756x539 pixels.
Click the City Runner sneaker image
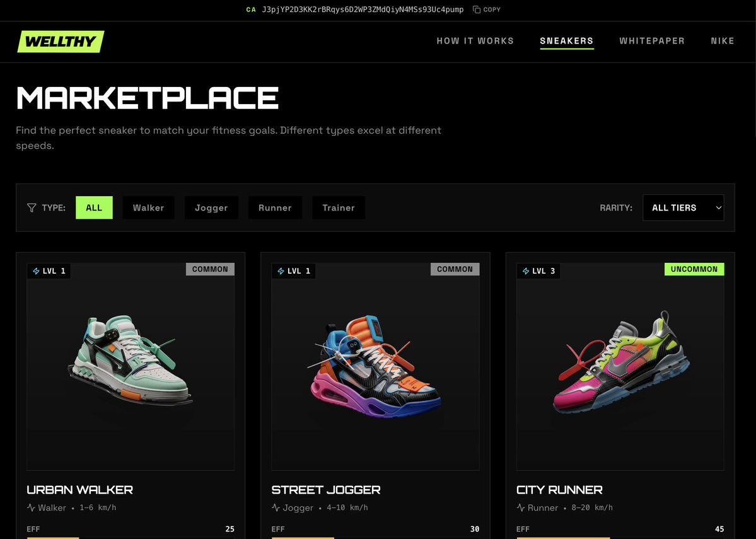coord(620,366)
